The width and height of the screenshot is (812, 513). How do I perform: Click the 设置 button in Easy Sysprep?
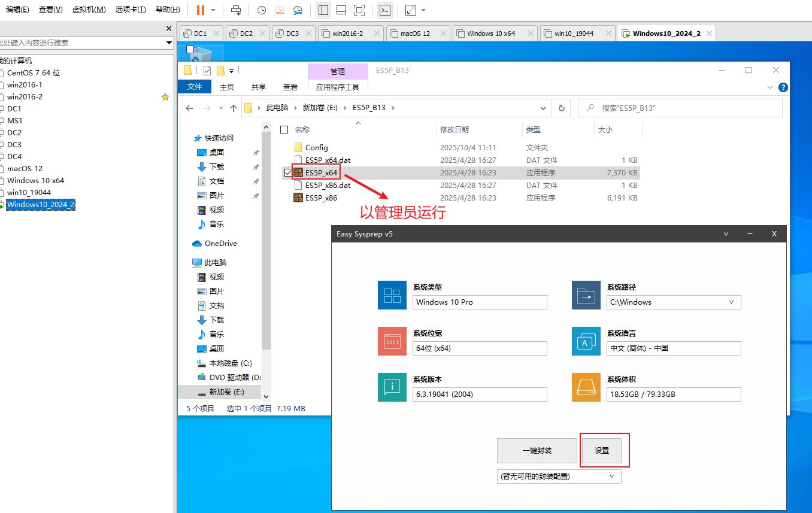click(602, 450)
